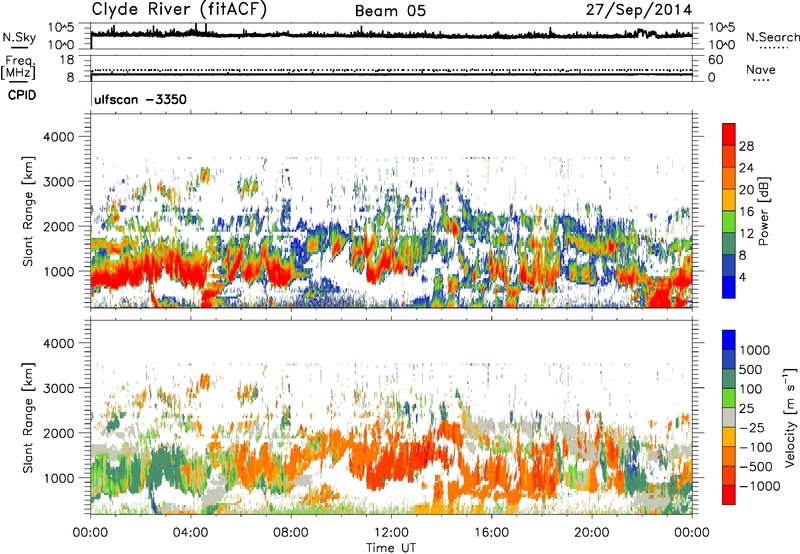Click the "12" label on power color bar

[x=746, y=234]
